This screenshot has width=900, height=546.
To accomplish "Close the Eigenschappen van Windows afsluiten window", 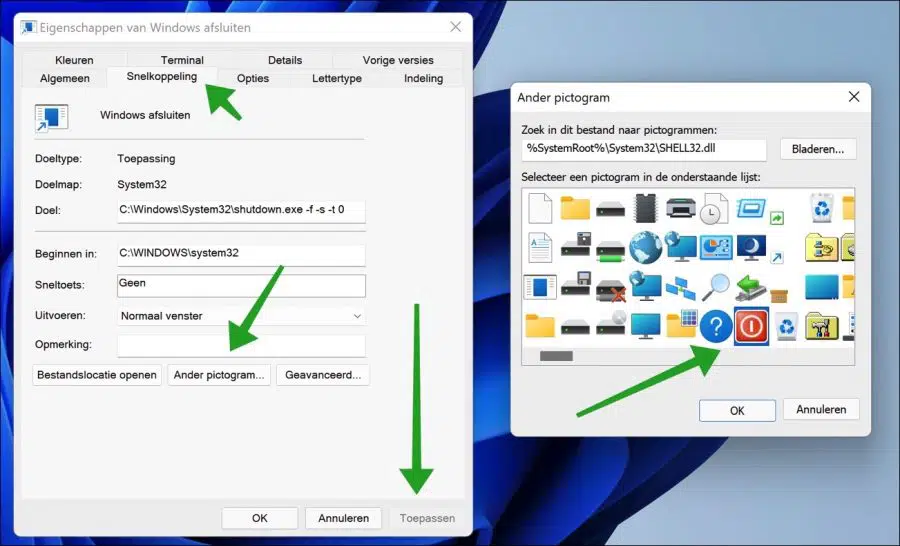I will [x=455, y=27].
